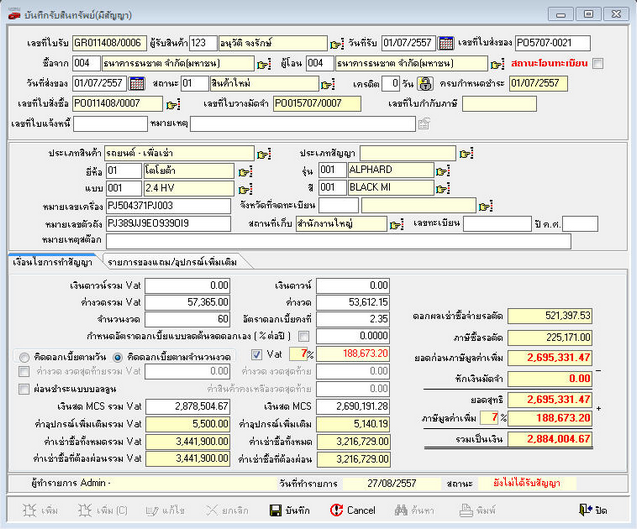The image size is (637, 529).
Task: Open lookup icon beside model ALPHARD
Action: (x=442, y=171)
